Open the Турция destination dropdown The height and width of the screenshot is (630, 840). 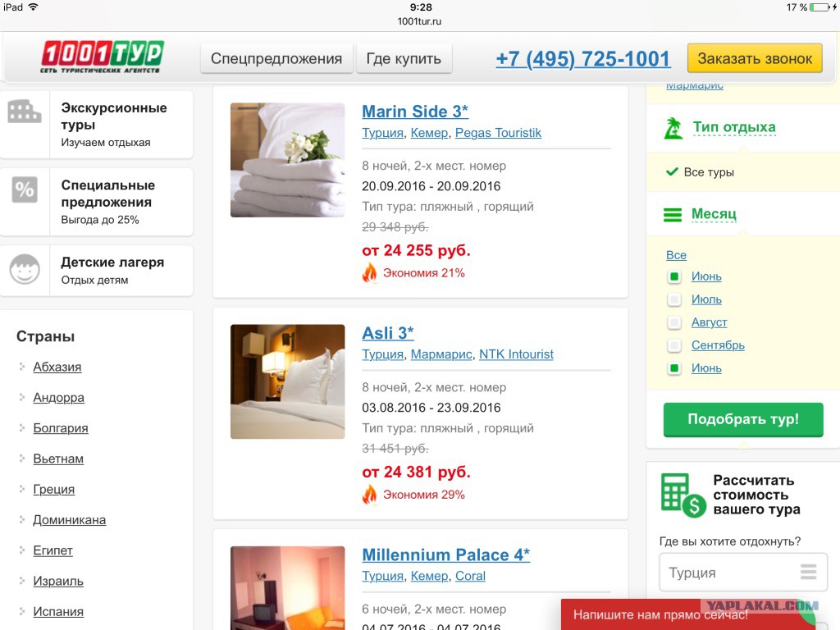(743, 572)
